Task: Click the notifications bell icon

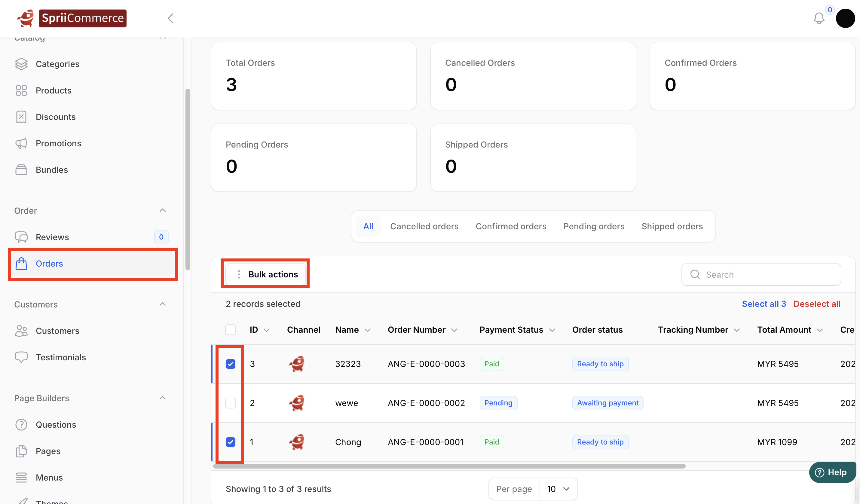Action: point(819,18)
